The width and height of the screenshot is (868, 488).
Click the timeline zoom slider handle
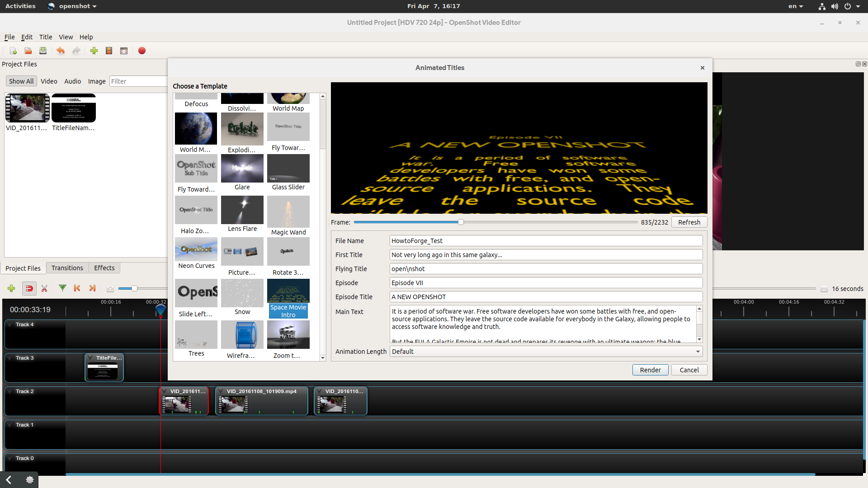pyautogui.click(x=134, y=289)
